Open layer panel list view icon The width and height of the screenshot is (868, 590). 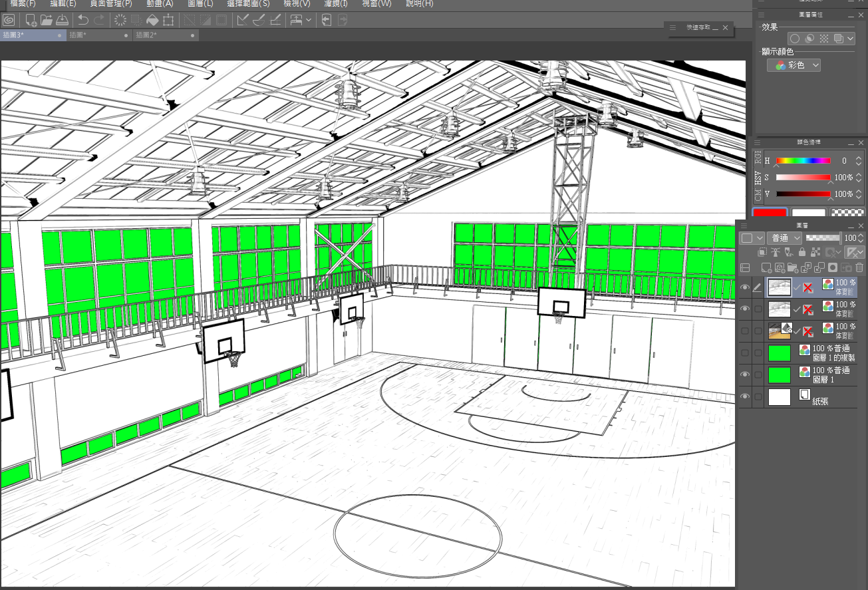pyautogui.click(x=745, y=267)
